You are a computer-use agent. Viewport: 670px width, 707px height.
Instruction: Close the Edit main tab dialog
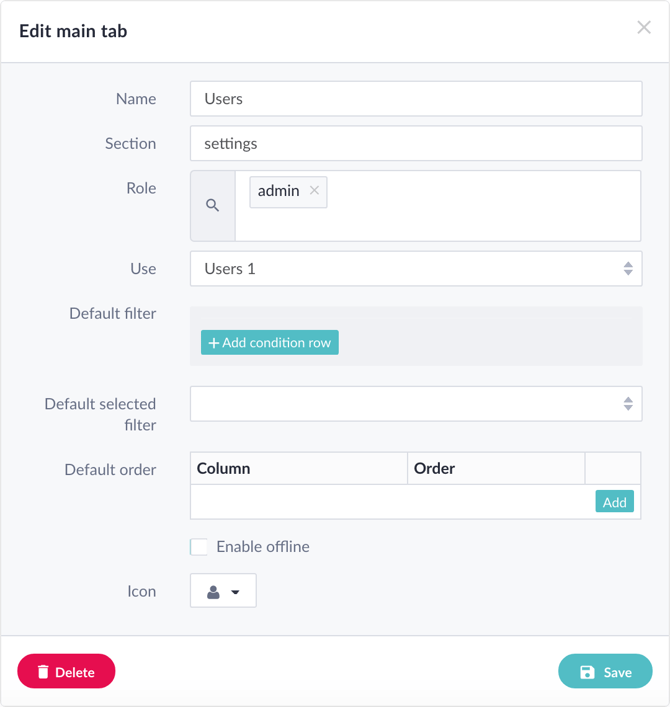644,28
